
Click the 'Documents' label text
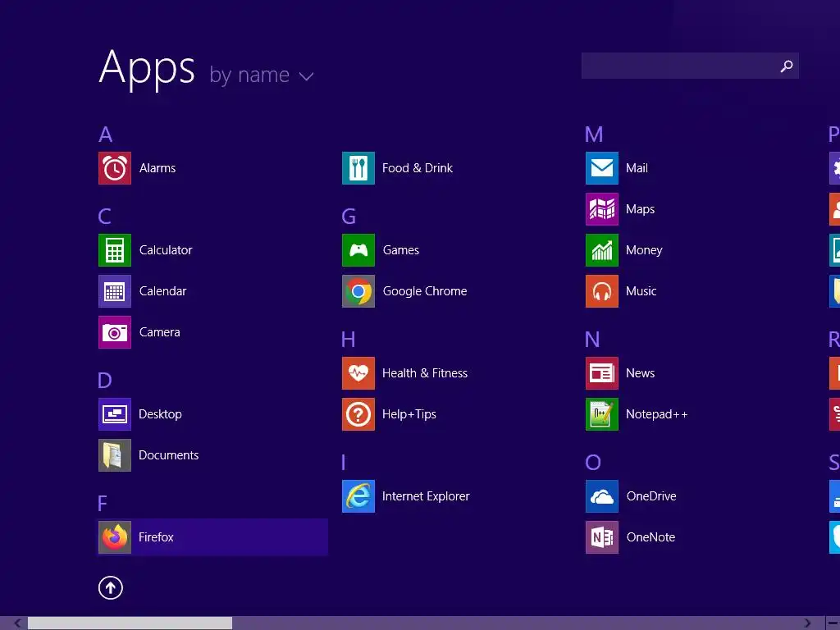[169, 455]
